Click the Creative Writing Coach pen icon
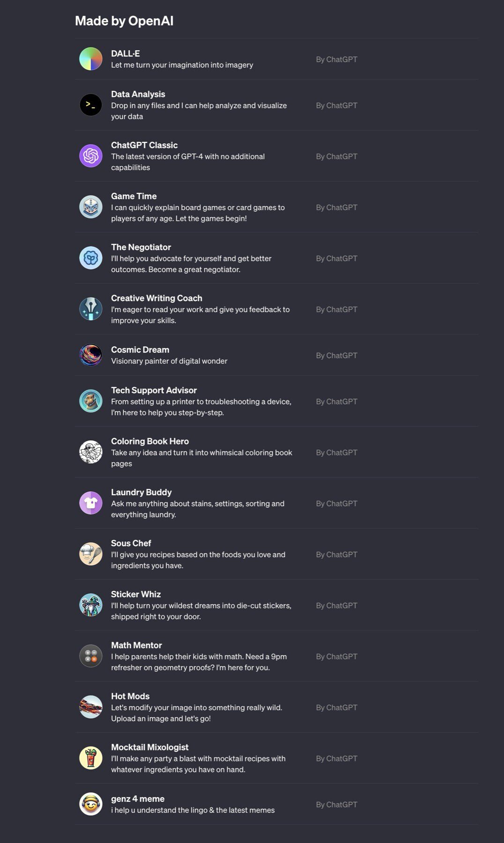The width and height of the screenshot is (504, 843). point(91,309)
